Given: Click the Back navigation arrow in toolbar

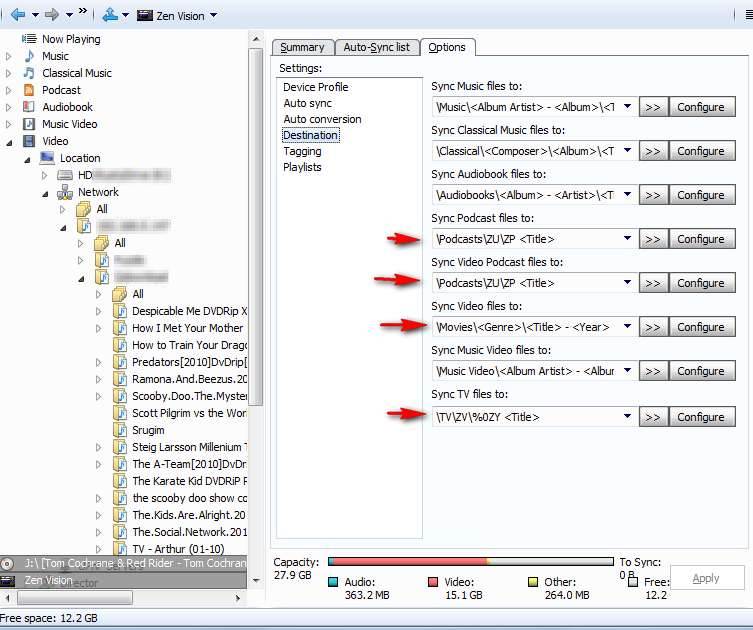Looking at the screenshot, I should coord(16,15).
